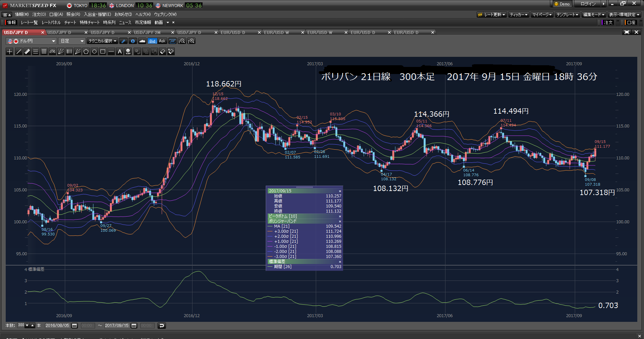Open 特殊チャート in the info bar
This screenshot has height=339, width=644.
(x=90, y=23)
